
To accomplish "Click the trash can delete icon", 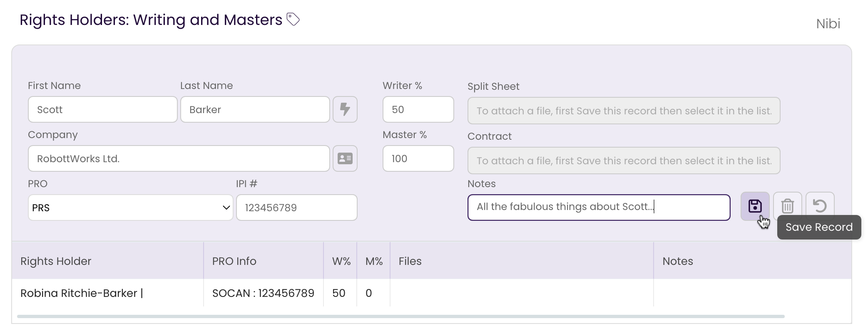I will (787, 206).
